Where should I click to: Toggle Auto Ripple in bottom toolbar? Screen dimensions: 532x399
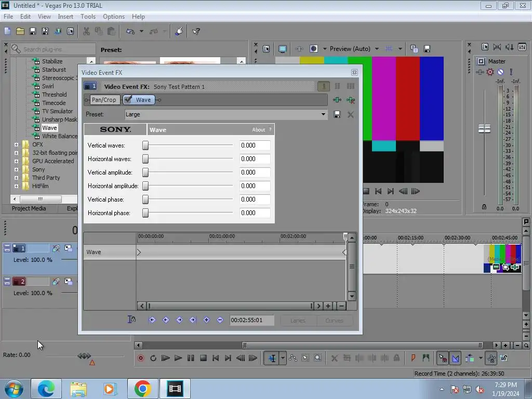coord(470,358)
